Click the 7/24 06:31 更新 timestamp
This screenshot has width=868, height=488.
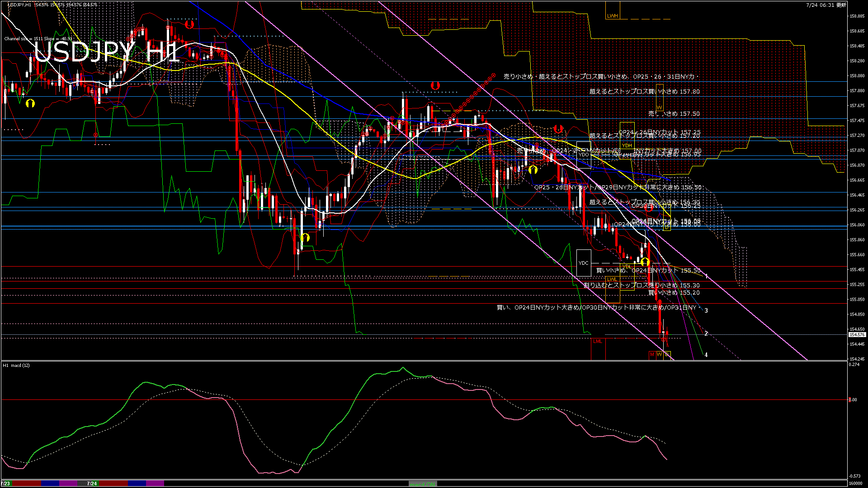pyautogui.click(x=826, y=5)
